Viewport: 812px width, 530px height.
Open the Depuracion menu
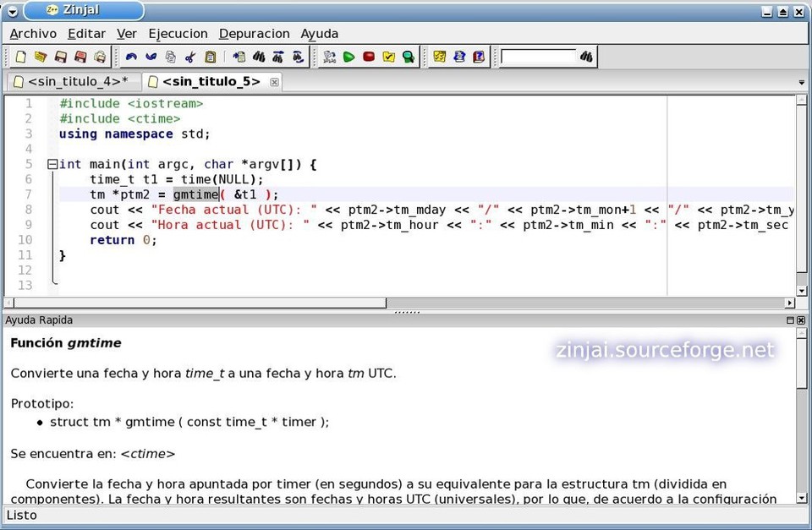click(x=254, y=33)
